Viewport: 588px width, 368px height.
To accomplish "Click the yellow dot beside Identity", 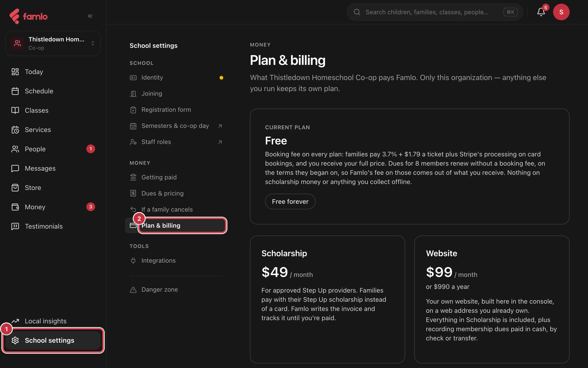I will point(221,78).
